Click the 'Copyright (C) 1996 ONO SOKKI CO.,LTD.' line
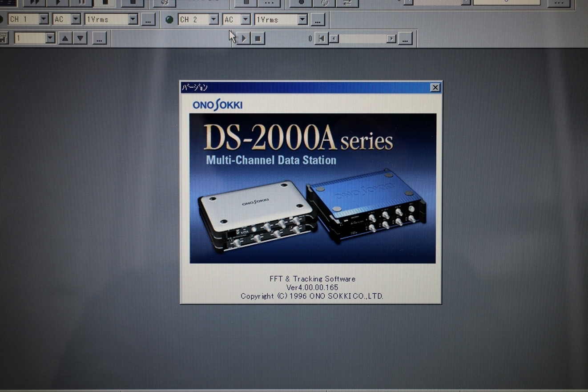The height and width of the screenshot is (392, 588). [312, 296]
